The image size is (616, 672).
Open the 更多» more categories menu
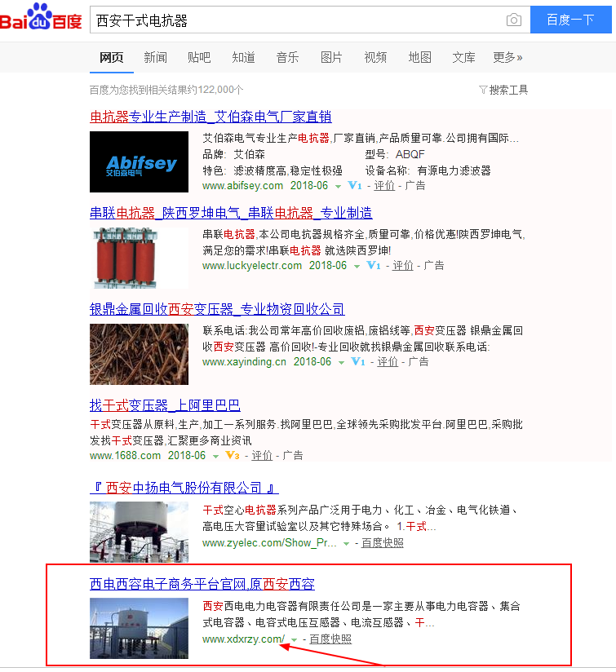507,57
